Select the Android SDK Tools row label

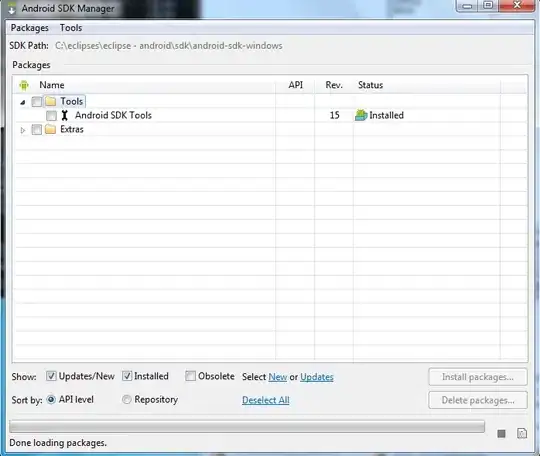(x=113, y=115)
